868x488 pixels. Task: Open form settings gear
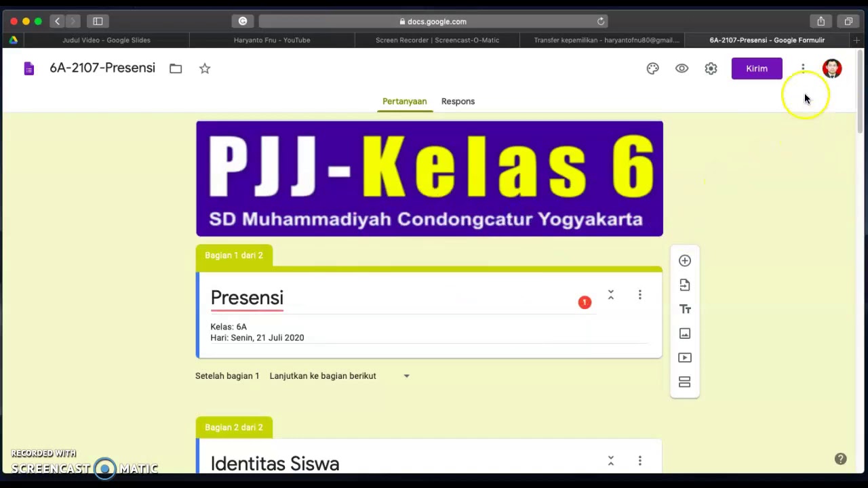tap(711, 68)
